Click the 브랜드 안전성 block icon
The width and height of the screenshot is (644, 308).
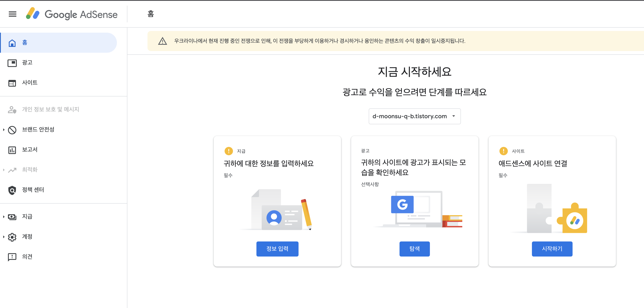[12, 130]
